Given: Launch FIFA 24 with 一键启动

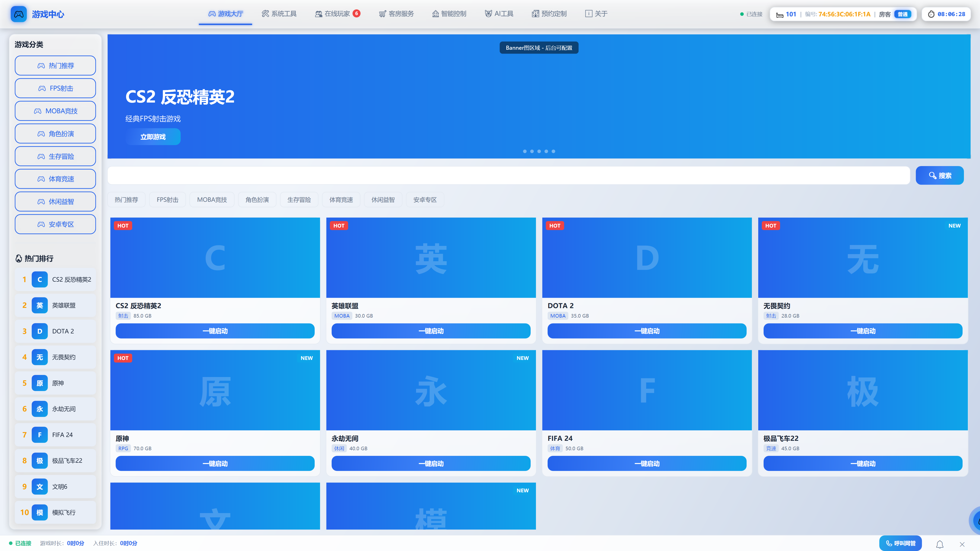Looking at the screenshot, I should coord(647,464).
